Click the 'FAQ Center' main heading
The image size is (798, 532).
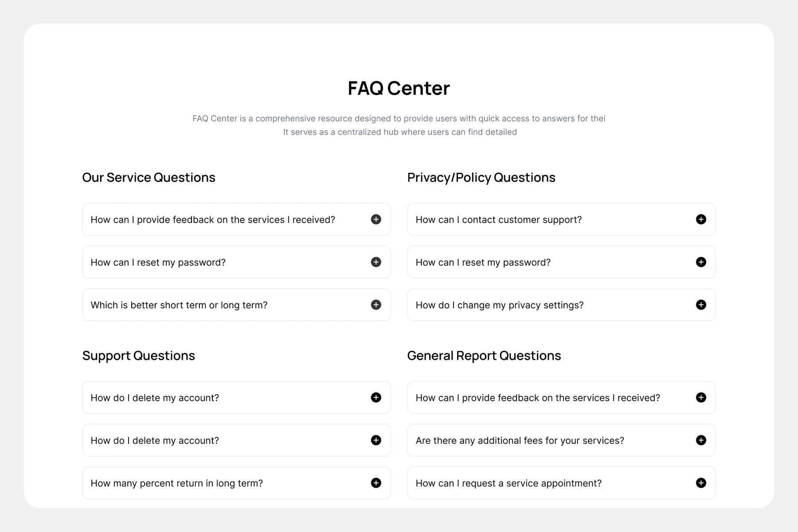399,88
